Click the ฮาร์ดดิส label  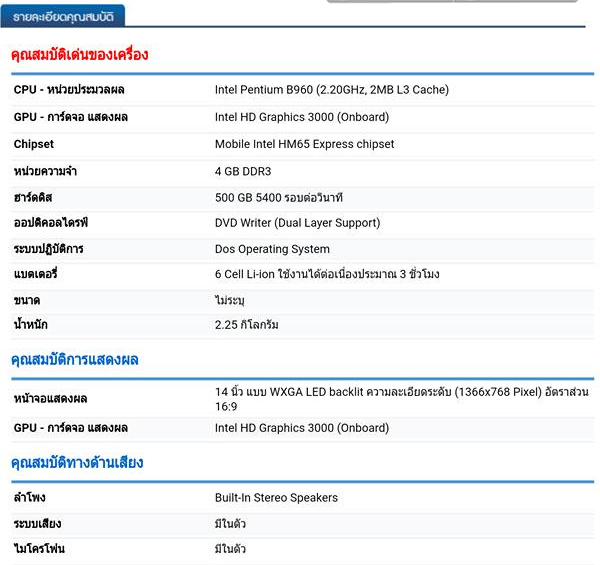(x=33, y=197)
